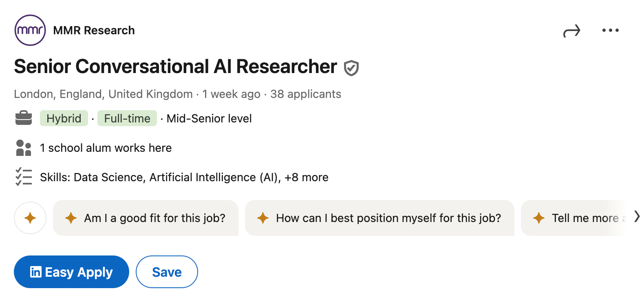The width and height of the screenshot is (644, 302).
Task: Click the Easy Apply button
Action: (x=71, y=272)
